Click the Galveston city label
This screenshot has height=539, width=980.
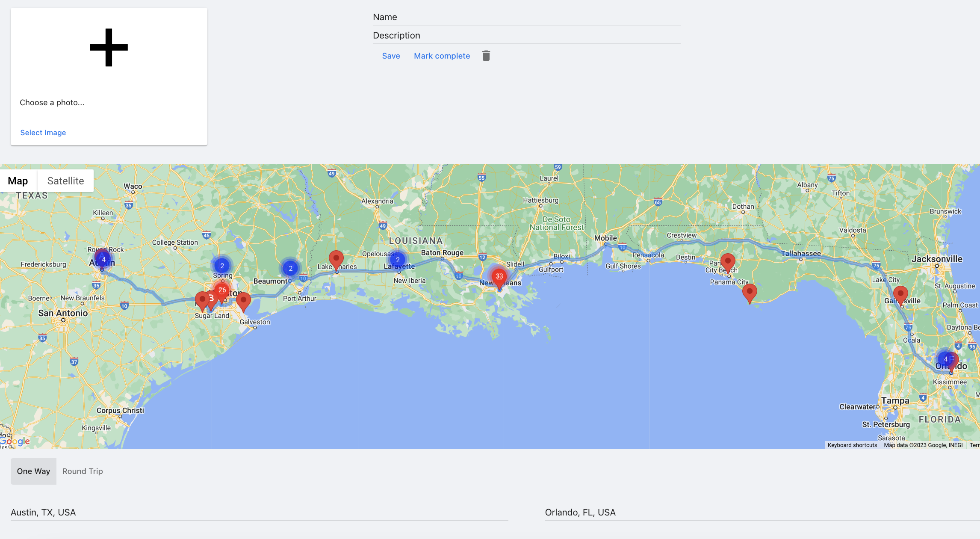click(255, 322)
